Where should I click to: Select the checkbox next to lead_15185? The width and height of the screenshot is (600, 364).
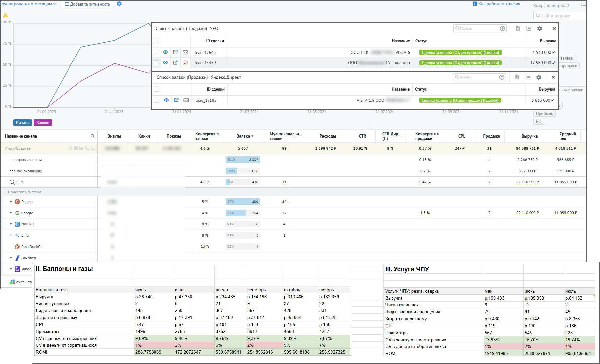(x=157, y=100)
